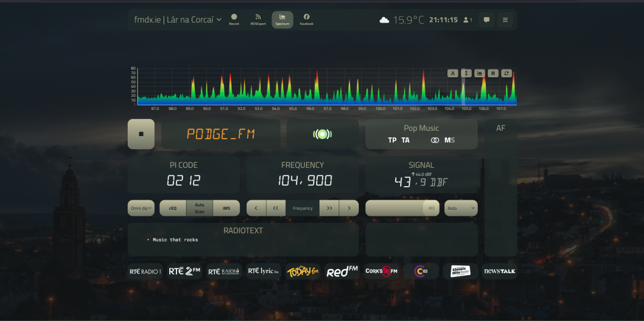Open the Auto bandwidth dropdown
Viewport: 644px width, 321px height.
[461, 208]
